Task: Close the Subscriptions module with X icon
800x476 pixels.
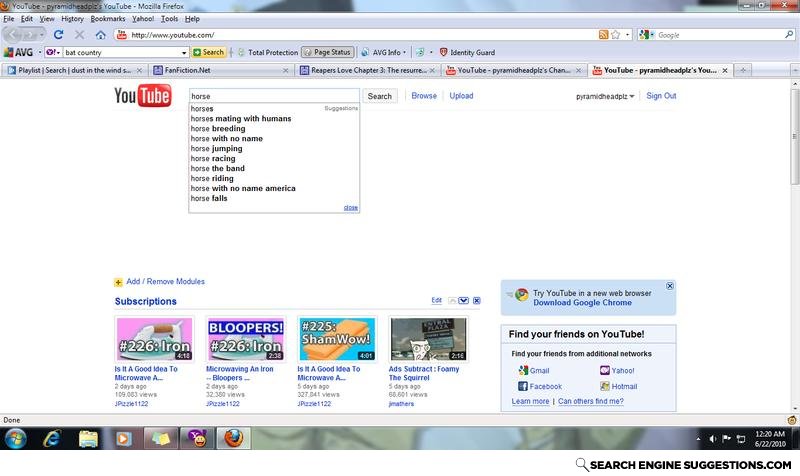Action: [477, 300]
